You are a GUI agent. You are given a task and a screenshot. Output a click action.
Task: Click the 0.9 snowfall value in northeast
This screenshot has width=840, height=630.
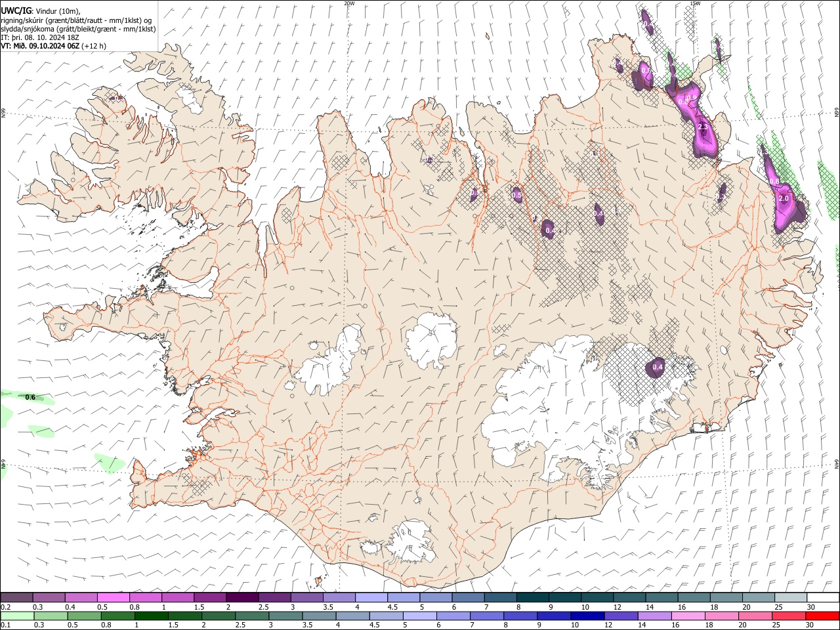pos(691,98)
